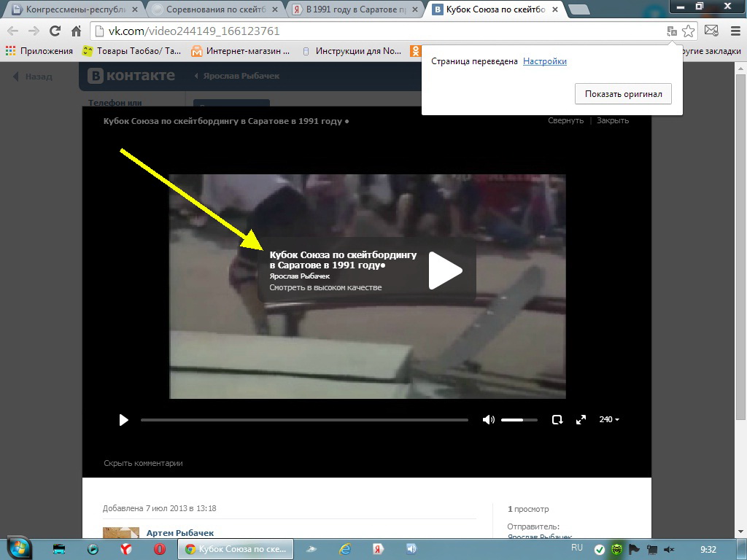Screen dimensions: 747x560
Task: Mute the video with the speaker icon
Action: pyautogui.click(x=488, y=420)
